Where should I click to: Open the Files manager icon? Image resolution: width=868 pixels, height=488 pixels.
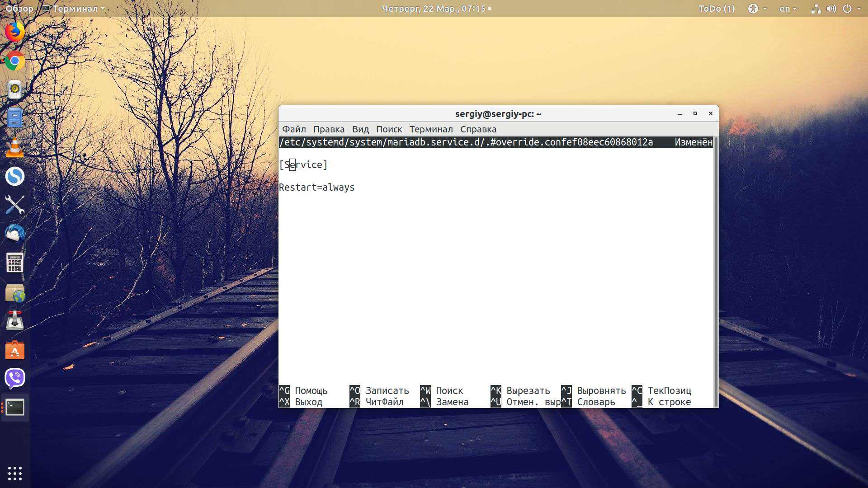pos(15,118)
